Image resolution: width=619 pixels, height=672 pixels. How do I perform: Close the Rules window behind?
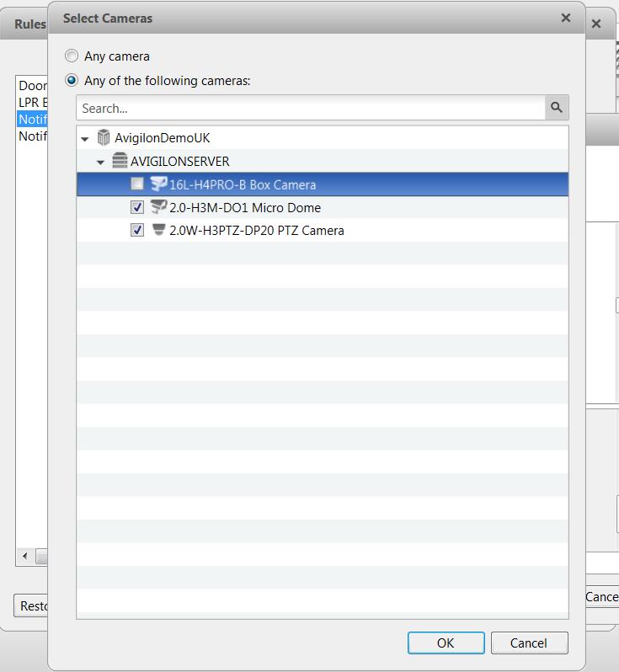coord(596,24)
